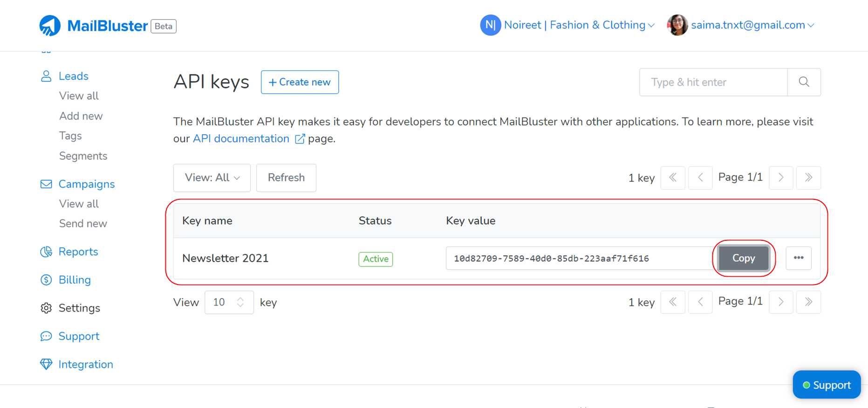Screen dimensions: 868x408
Task: Open Segments under Leads
Action: (83, 156)
